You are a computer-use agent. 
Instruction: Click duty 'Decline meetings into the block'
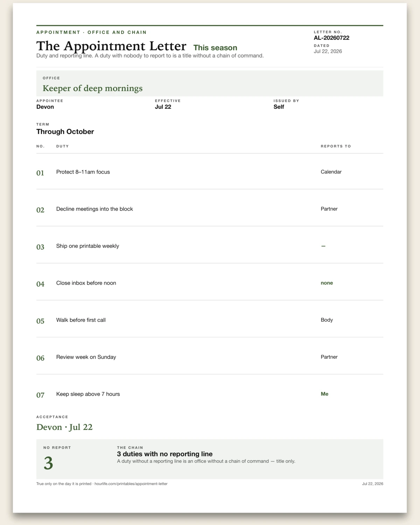click(x=94, y=209)
